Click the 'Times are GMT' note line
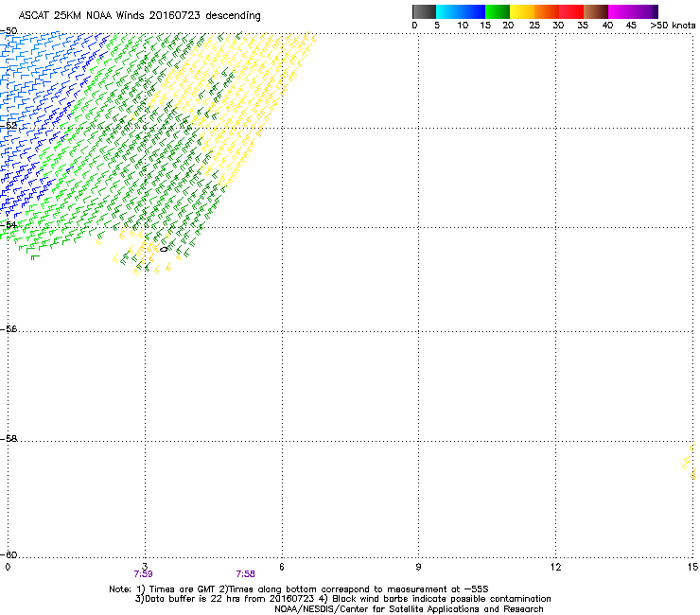The height and width of the screenshot is (615, 700). 299,589
